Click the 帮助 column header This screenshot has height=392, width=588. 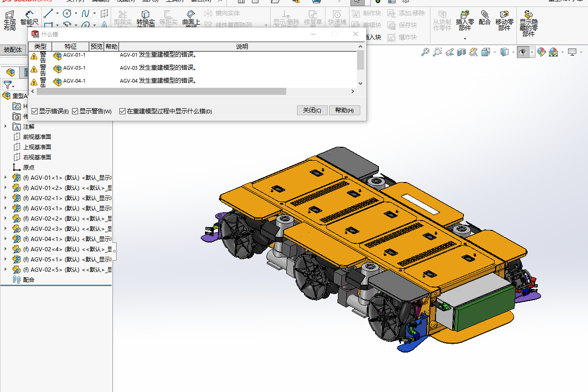click(111, 46)
